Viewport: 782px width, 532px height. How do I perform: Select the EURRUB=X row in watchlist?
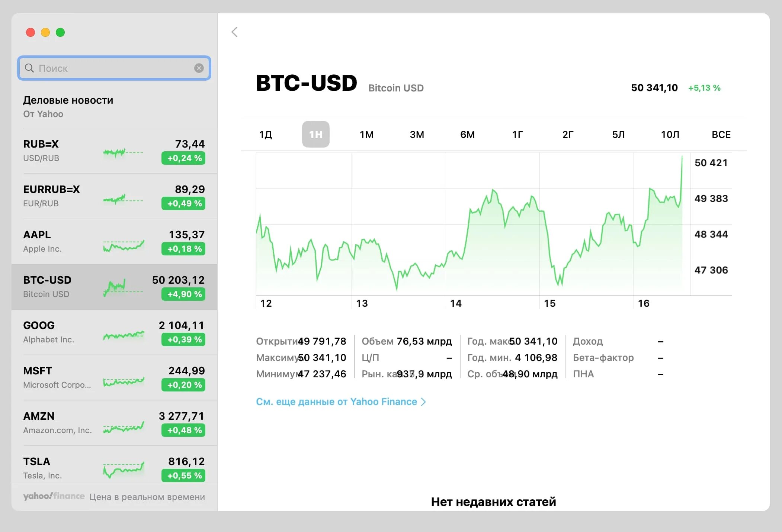tap(114, 196)
